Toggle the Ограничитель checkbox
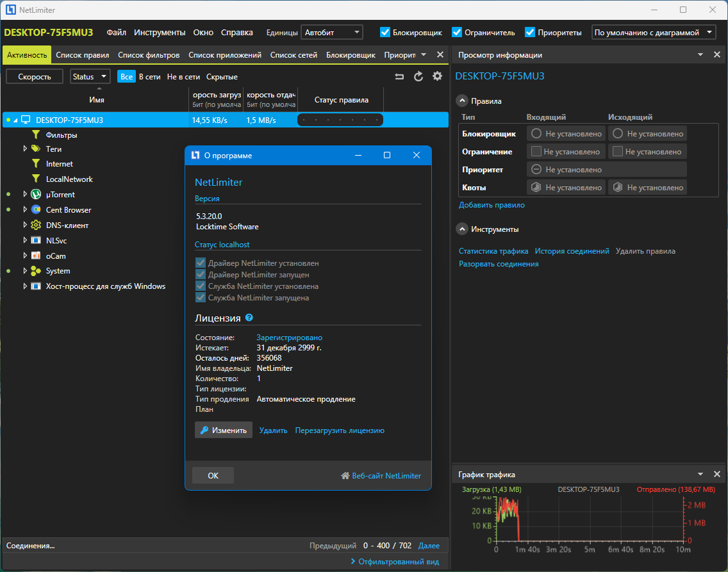Image resolution: width=728 pixels, height=572 pixels. point(457,32)
